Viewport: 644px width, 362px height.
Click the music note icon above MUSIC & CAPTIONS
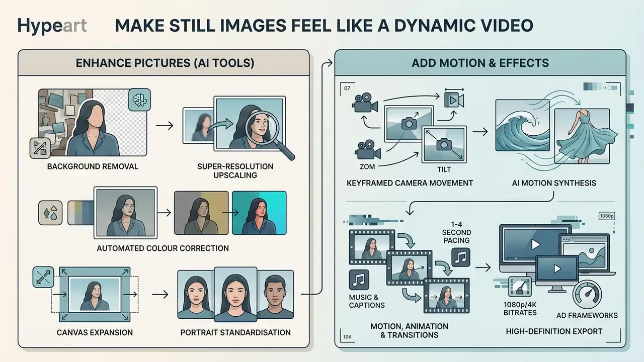pos(359,281)
